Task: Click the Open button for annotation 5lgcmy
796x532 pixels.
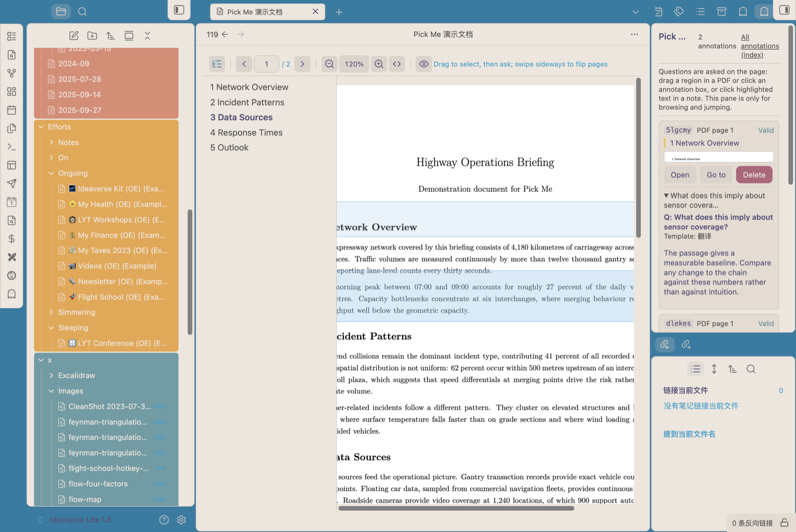Action: 680,175
